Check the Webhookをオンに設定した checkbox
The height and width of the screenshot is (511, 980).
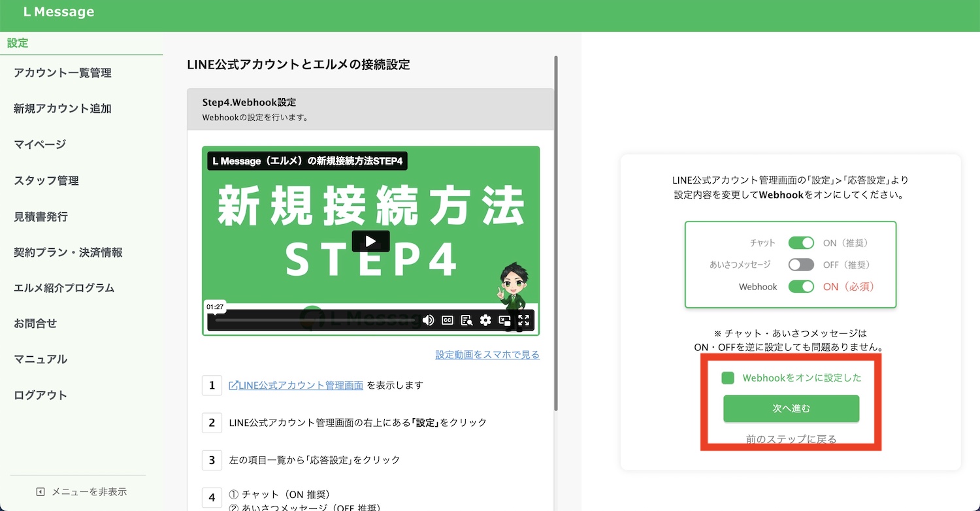[728, 378]
